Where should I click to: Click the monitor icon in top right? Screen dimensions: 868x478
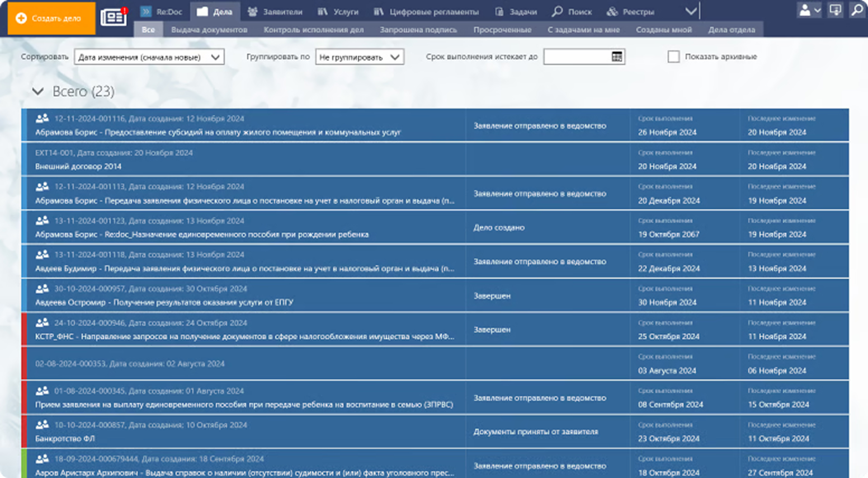(835, 11)
